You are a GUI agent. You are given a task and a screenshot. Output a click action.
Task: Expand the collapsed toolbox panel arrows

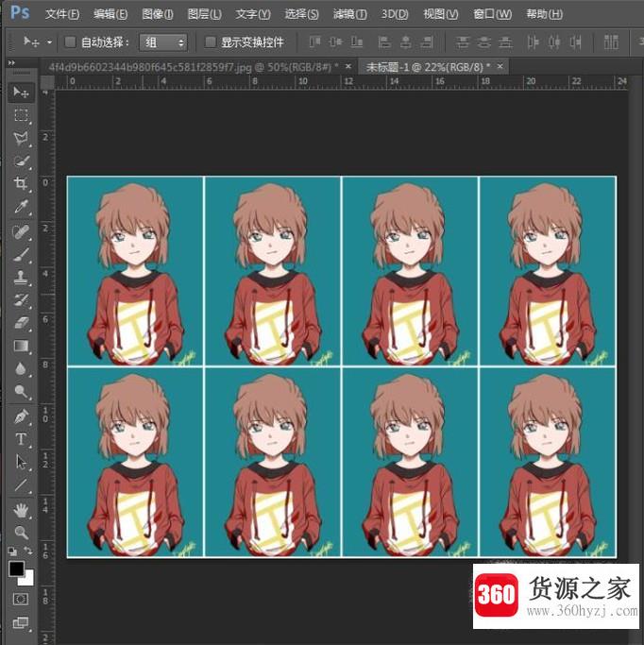(11, 62)
